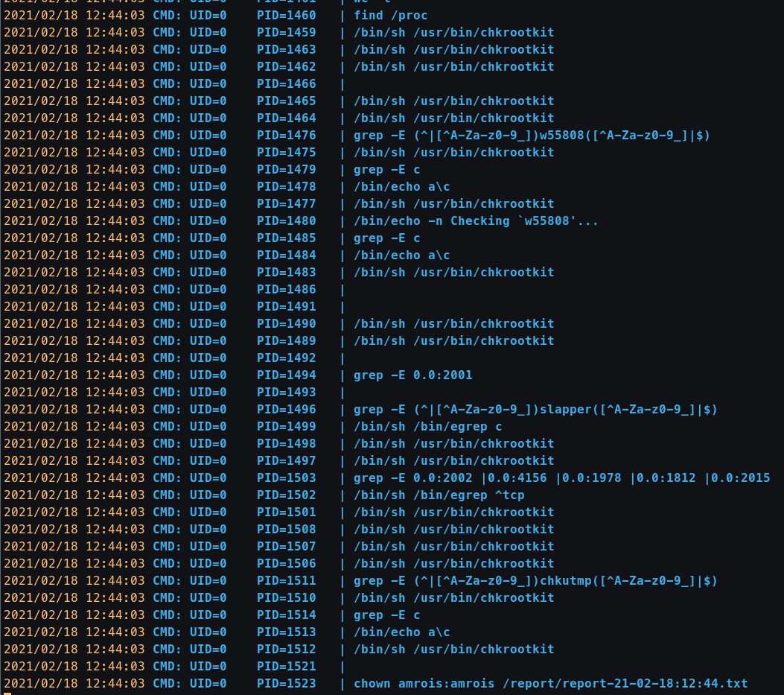This screenshot has height=695, width=784.
Task: Click the 'find /proc' command text
Action: (390, 15)
